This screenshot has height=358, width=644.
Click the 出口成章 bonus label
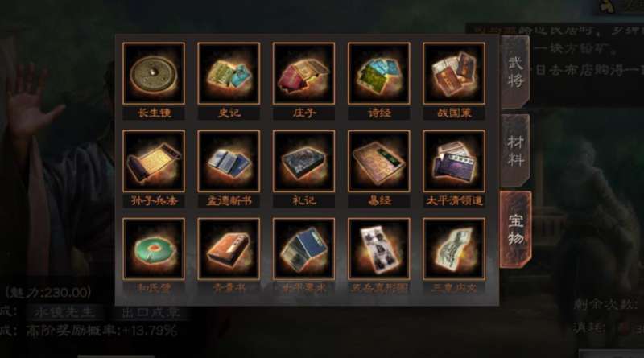[x=151, y=312]
